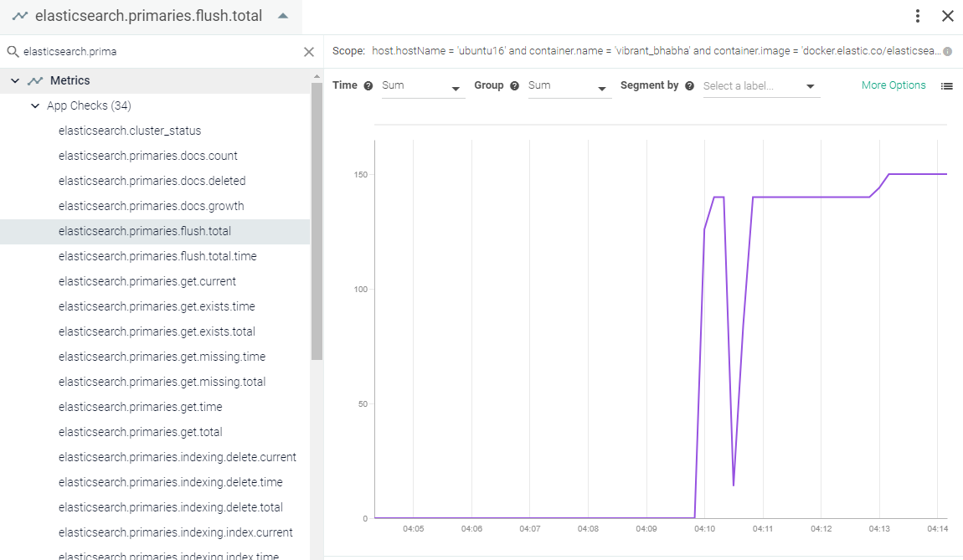Select elasticsearch.primaries.get.total metric
This screenshot has width=963, height=560.
140,433
